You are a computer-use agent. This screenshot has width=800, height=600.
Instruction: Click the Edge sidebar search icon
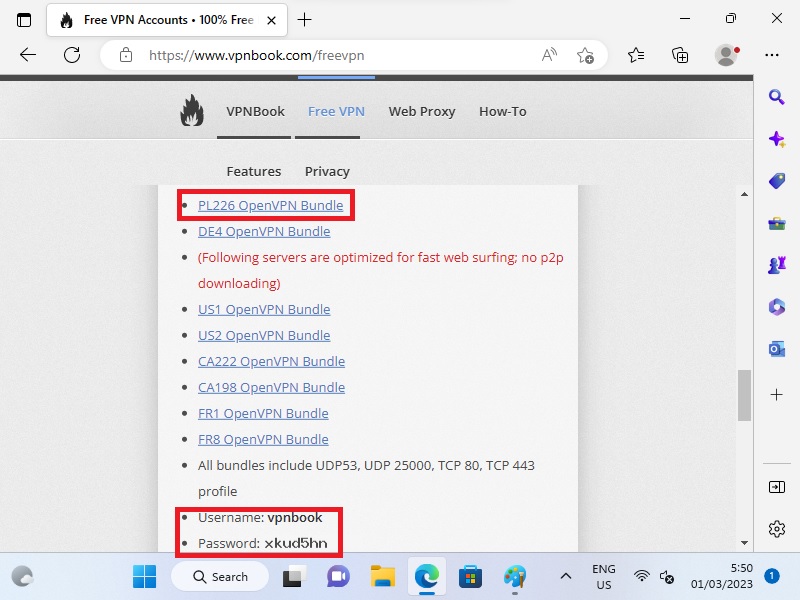[x=776, y=97]
